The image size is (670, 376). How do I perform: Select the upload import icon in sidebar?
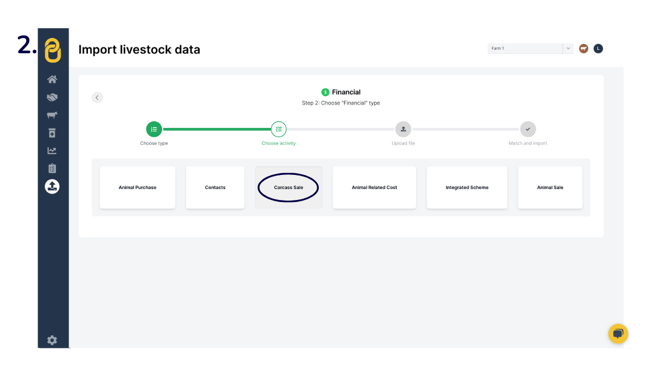[x=52, y=186]
